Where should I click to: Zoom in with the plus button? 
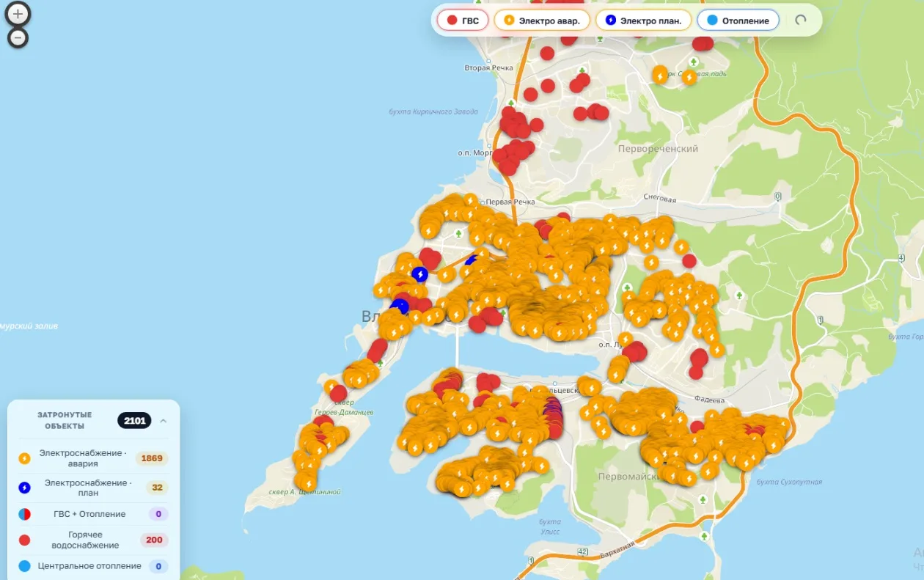18,13
